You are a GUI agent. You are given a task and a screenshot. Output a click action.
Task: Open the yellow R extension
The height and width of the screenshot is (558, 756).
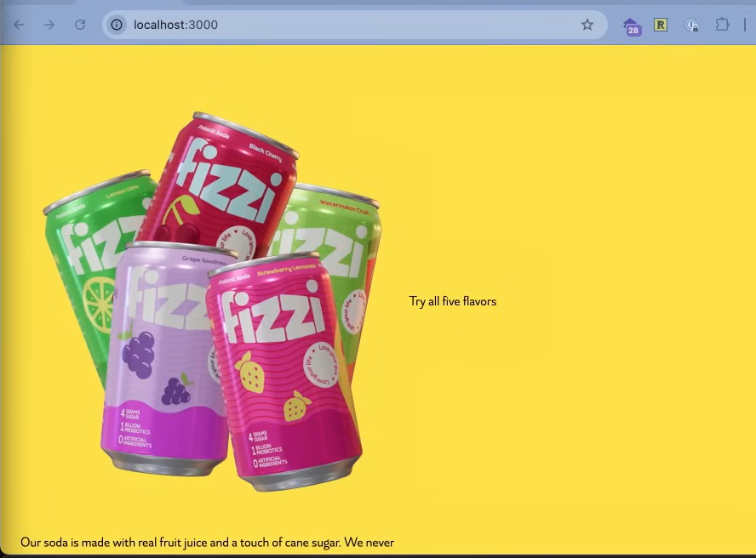click(661, 25)
